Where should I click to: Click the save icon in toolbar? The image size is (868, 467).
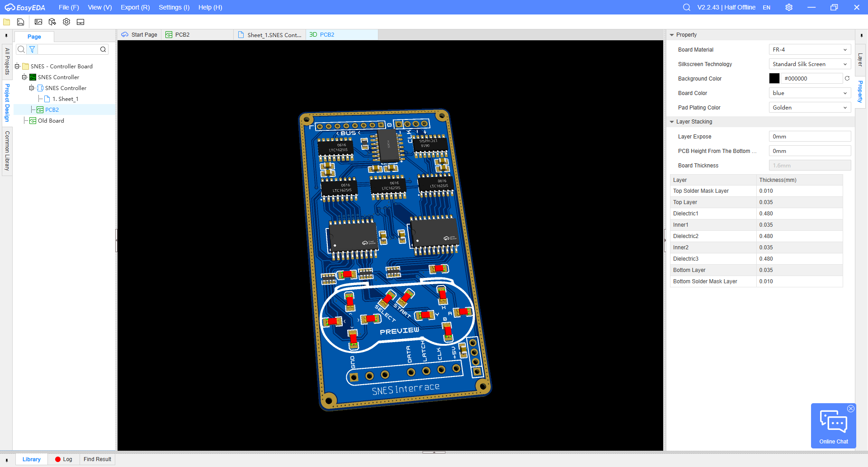tap(20, 22)
